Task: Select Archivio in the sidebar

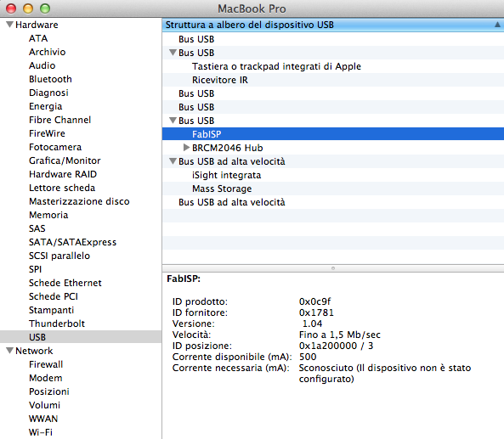Action: point(48,52)
